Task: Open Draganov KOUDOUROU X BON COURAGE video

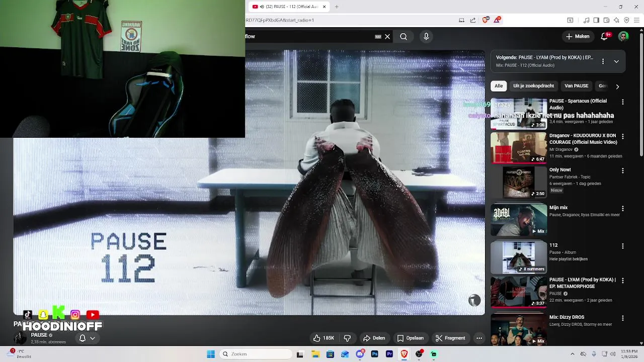Action: coord(519,148)
